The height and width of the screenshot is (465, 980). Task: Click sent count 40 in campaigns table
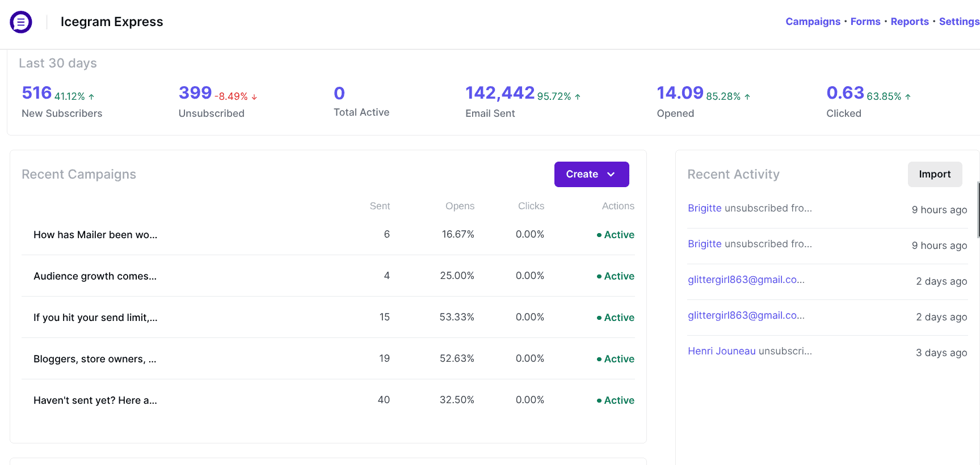[x=384, y=400]
